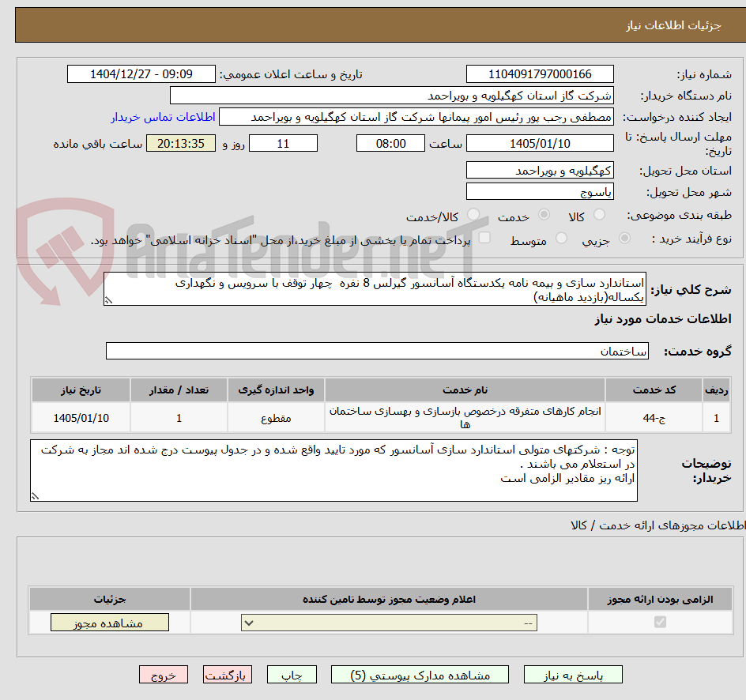
Task: Click the delivery province field کهگیلویه و بویراحمد
Action: tap(540, 170)
